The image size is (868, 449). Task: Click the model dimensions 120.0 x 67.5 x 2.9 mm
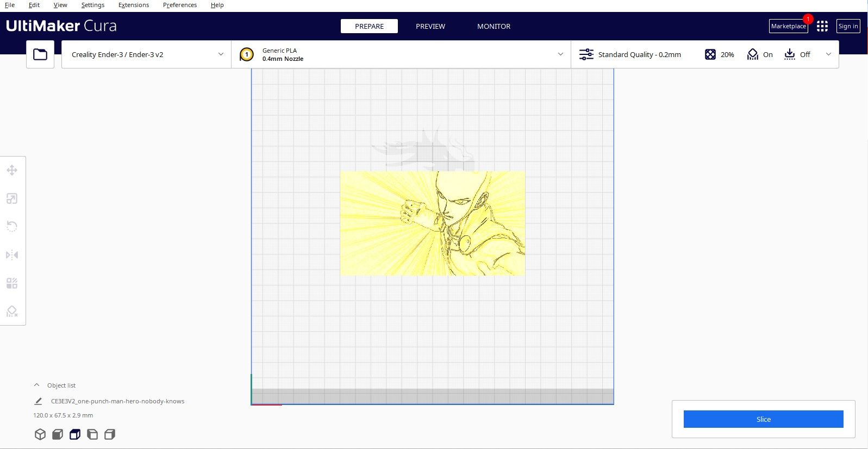63,415
